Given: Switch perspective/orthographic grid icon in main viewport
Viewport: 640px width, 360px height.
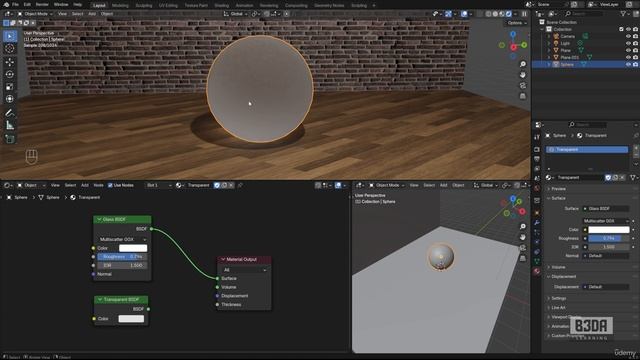Looking at the screenshot, I should pos(523,96).
